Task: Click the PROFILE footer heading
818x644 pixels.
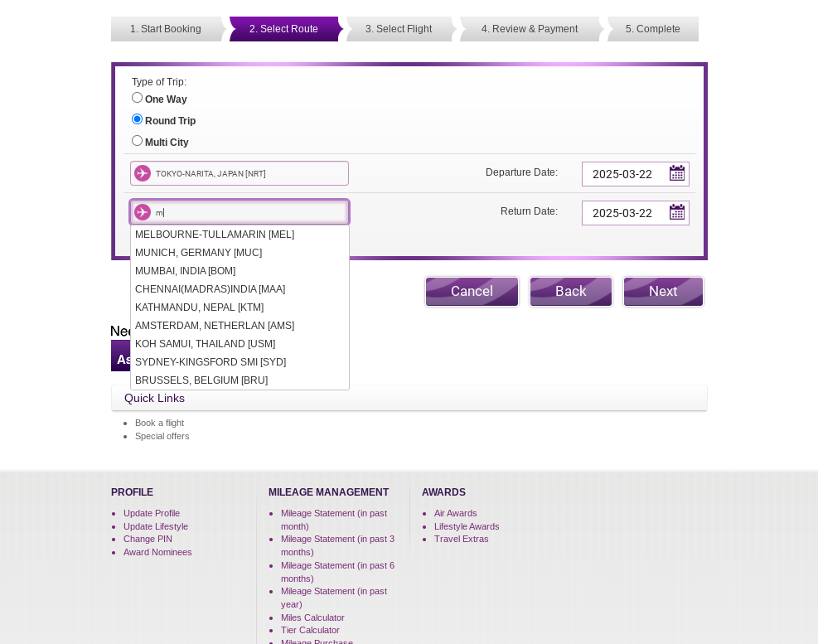Action: click(x=132, y=492)
